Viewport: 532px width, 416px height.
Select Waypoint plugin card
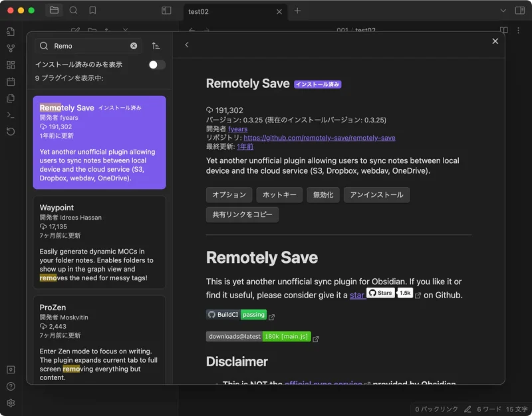coord(99,242)
